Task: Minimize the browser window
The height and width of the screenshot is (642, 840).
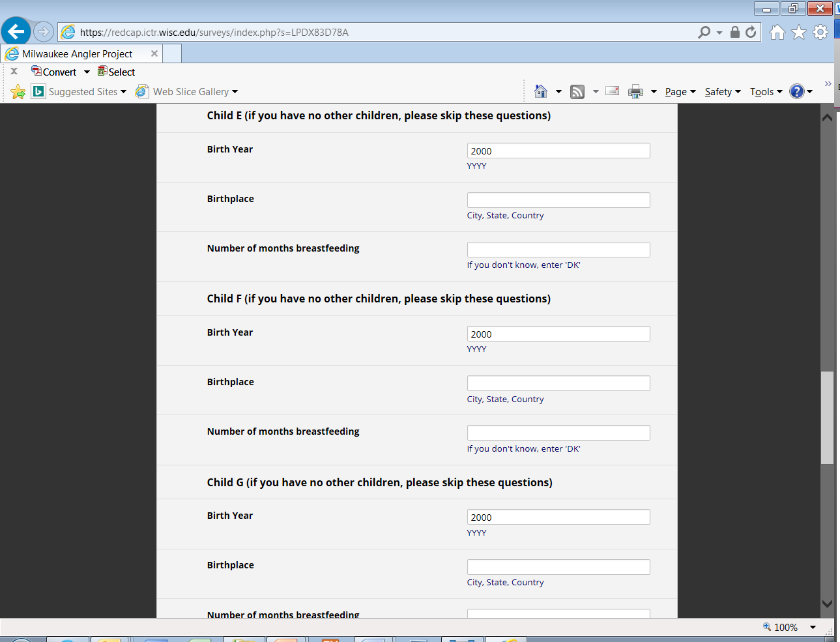Action: 766,8
